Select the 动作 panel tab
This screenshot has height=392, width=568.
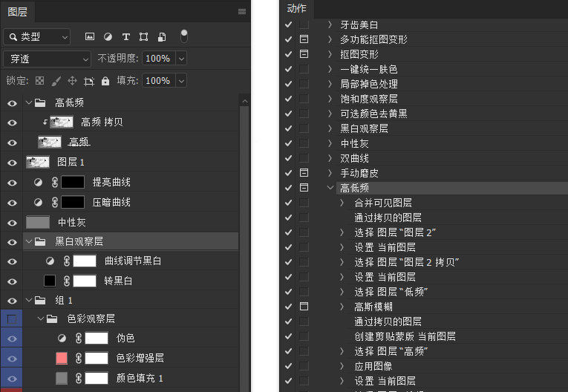click(297, 9)
